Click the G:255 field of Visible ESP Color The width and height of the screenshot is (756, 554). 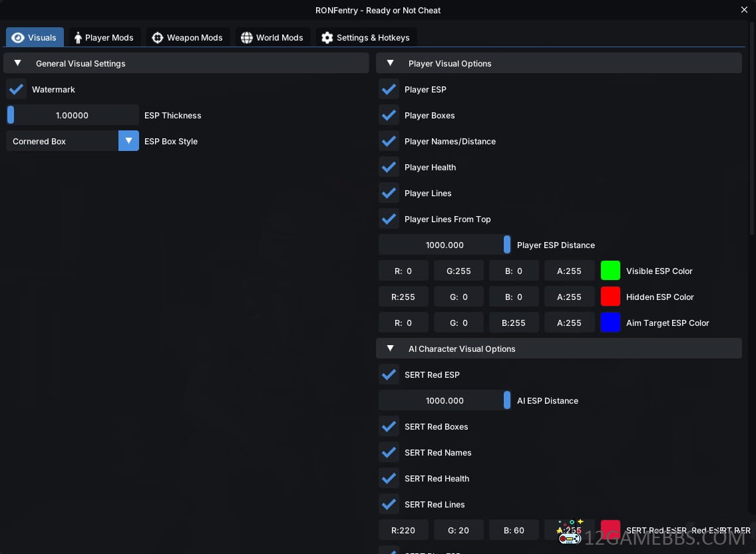pyautogui.click(x=459, y=271)
